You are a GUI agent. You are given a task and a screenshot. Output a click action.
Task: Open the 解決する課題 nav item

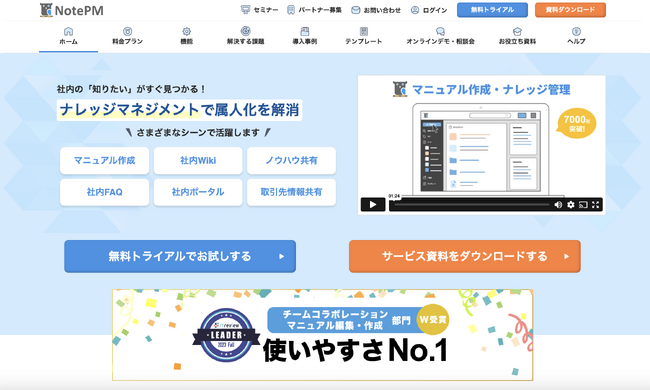click(245, 36)
